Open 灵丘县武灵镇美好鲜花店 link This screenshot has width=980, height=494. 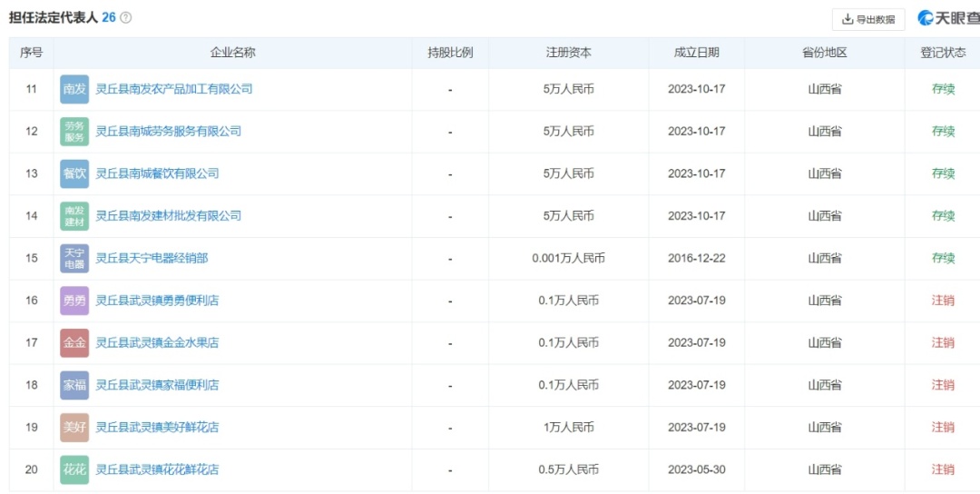pos(157,427)
